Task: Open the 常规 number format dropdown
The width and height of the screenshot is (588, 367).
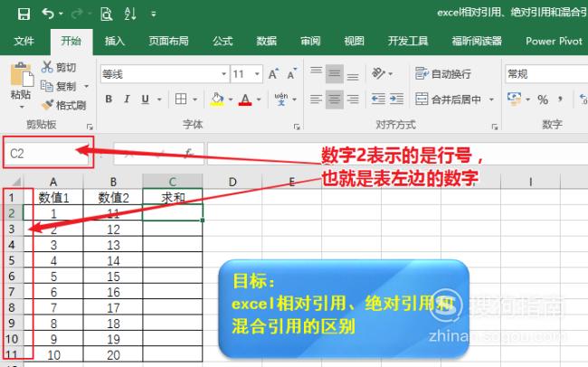Action: pyautogui.click(x=546, y=74)
